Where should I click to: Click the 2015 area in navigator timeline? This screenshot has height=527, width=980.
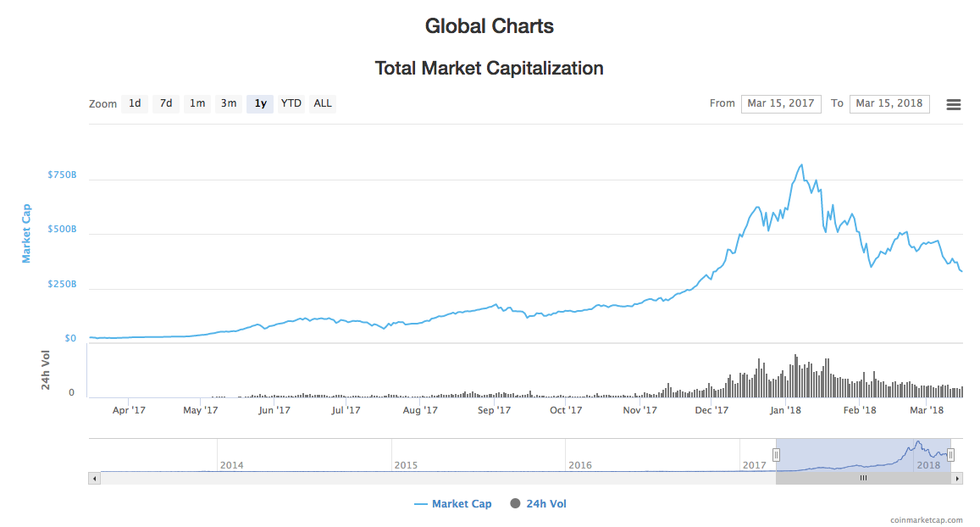[440, 456]
